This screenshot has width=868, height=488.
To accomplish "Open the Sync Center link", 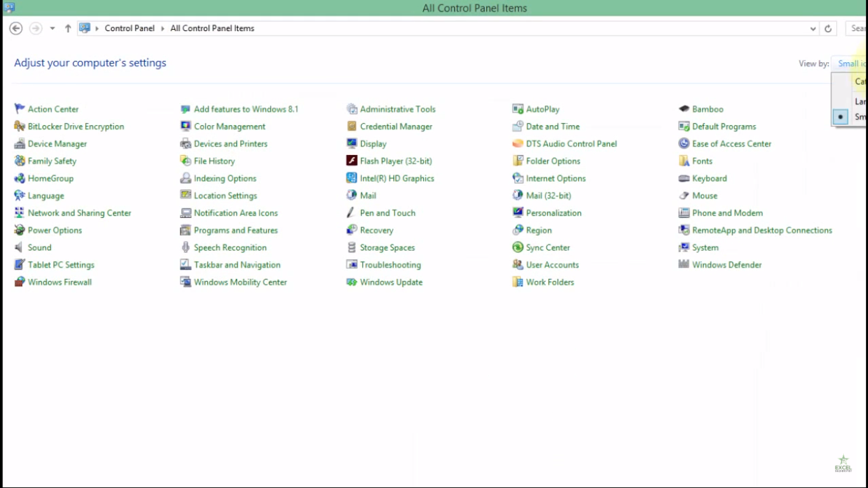I will coord(548,248).
